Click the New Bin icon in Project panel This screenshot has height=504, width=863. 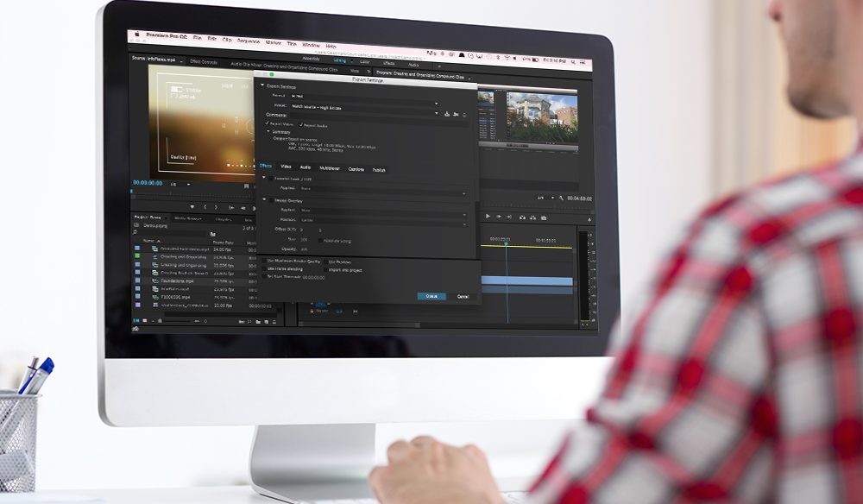[x=258, y=321]
